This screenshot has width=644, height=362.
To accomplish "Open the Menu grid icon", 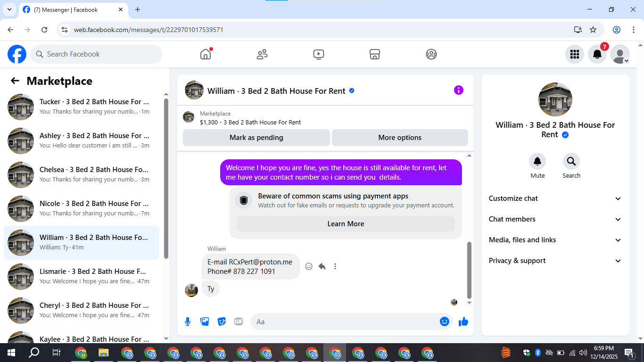I will (575, 54).
